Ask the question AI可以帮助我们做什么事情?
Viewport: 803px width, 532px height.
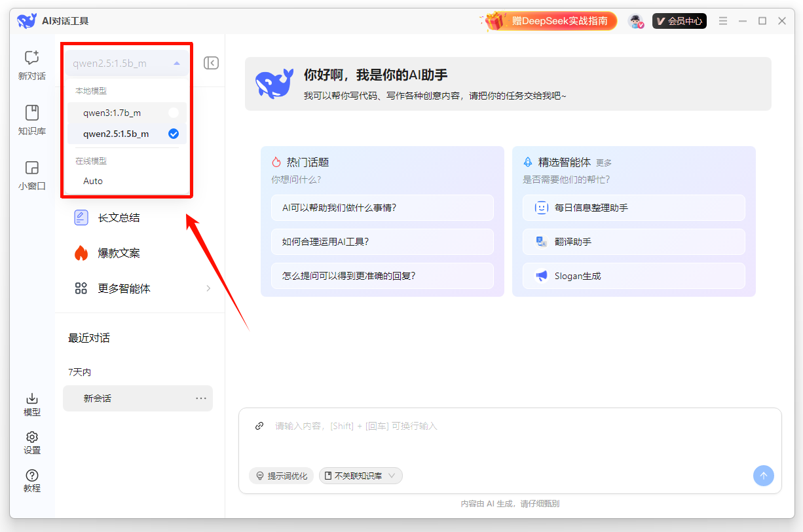pos(382,207)
